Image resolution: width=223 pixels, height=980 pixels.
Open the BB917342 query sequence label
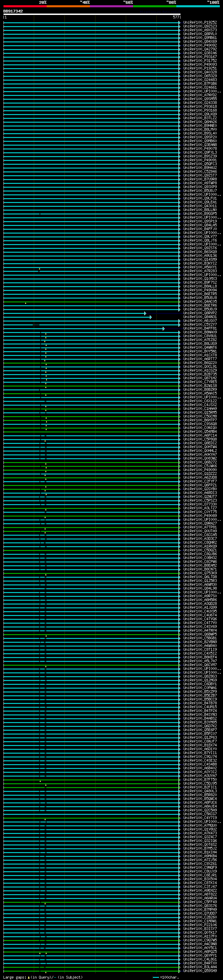[13, 11]
